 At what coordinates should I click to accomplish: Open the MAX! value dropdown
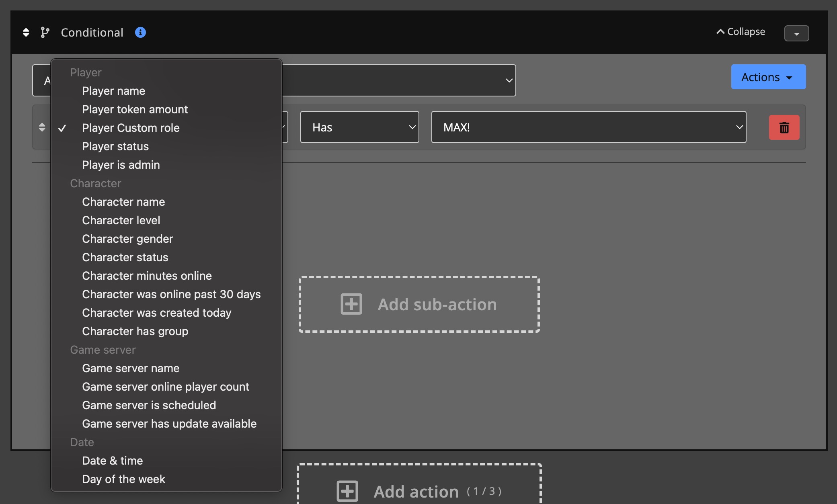pos(588,127)
